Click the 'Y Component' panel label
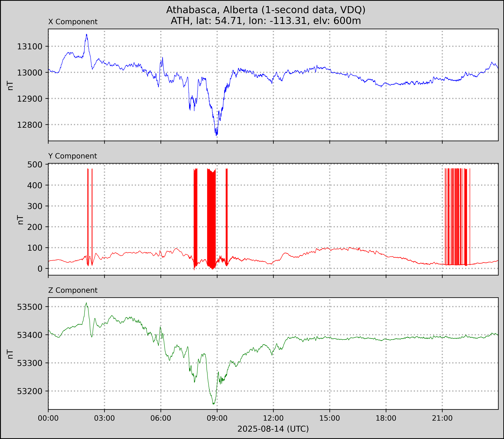 pos(73,156)
